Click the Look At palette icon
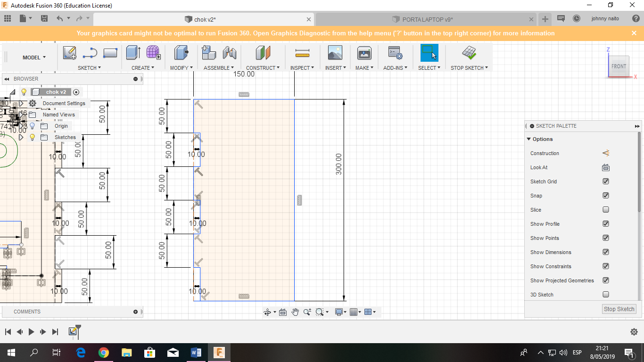The width and height of the screenshot is (644, 362). 606,167
